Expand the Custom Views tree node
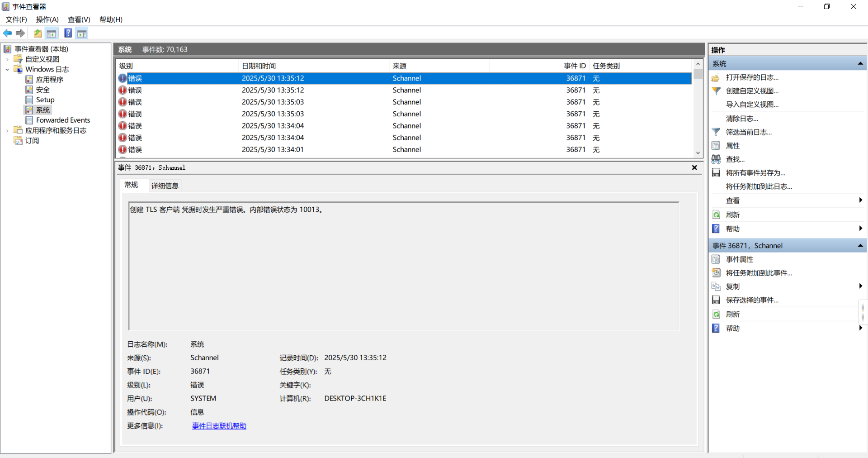This screenshot has height=458, width=868. [7, 59]
